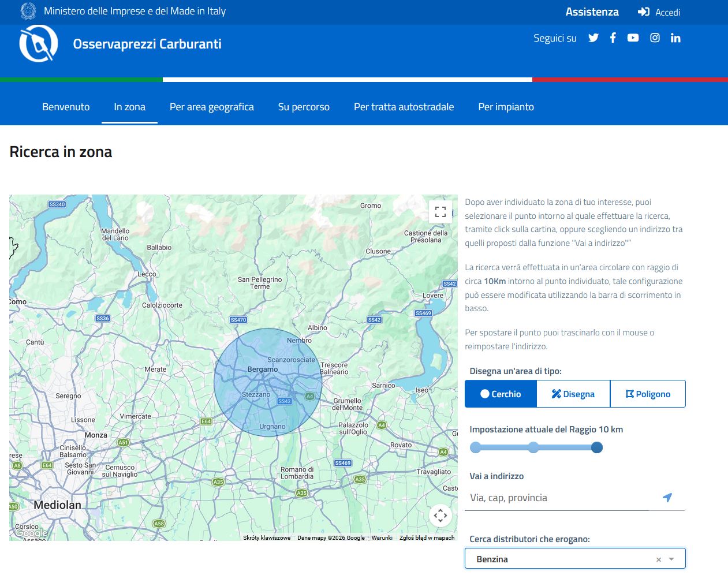
Task: Open the LinkedIn page icon
Action: 675,38
